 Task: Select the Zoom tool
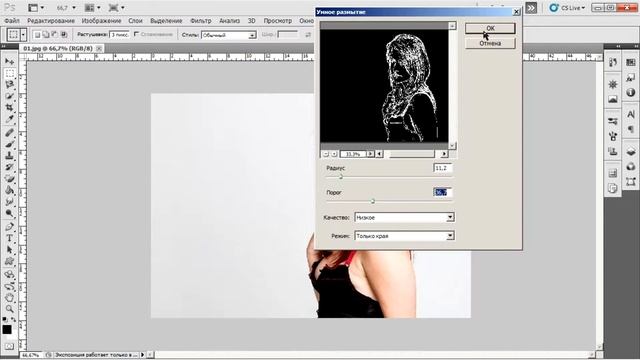coord(9,309)
